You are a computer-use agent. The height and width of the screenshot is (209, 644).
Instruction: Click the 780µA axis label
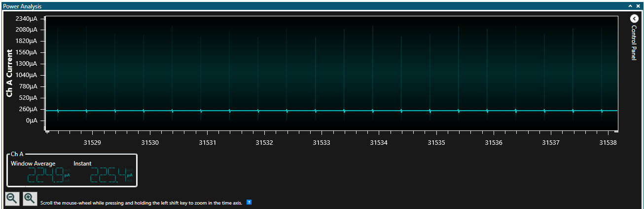click(28, 86)
